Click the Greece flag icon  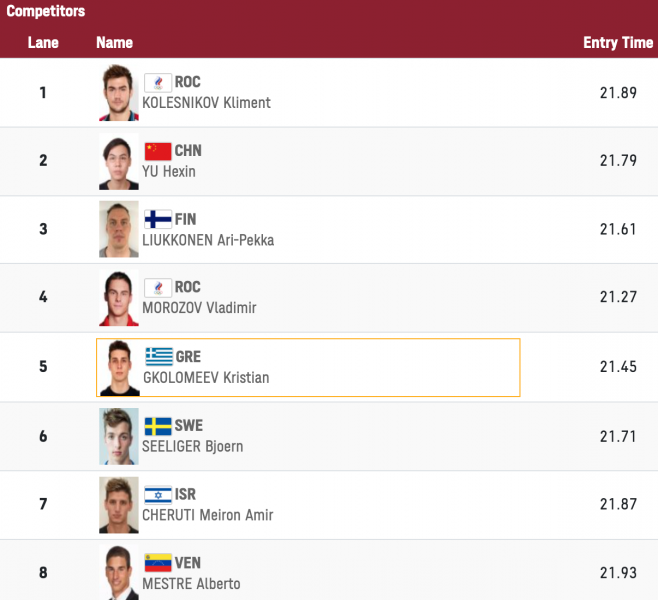[x=158, y=357]
